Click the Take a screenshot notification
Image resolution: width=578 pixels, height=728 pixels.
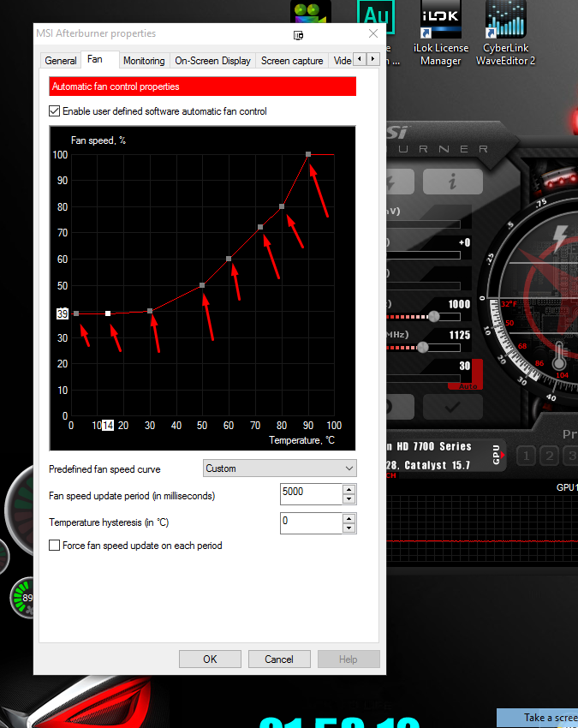click(x=538, y=718)
